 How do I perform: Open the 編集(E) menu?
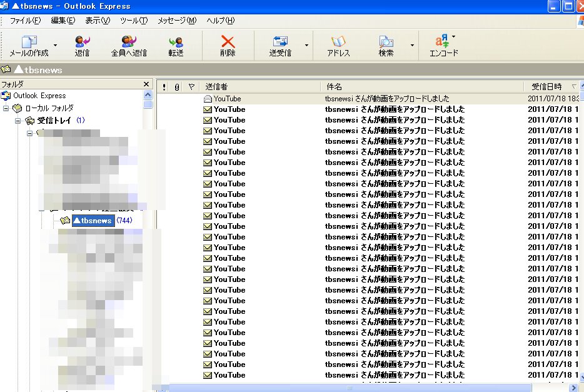pos(63,21)
